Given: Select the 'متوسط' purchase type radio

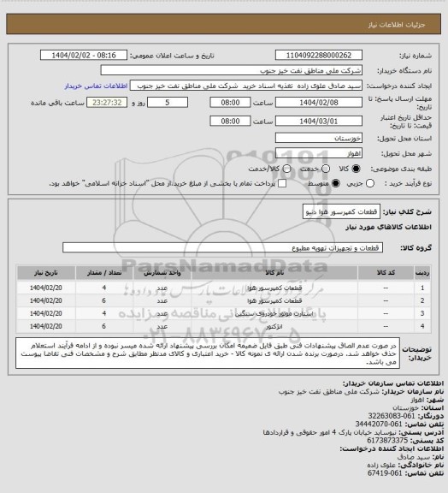Looking at the screenshot, I should 336,183.
